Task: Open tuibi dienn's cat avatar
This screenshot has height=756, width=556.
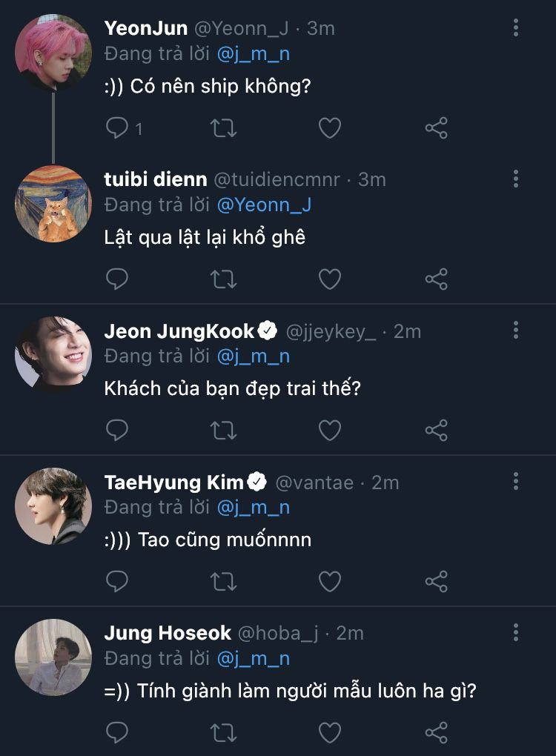Action: (x=53, y=203)
